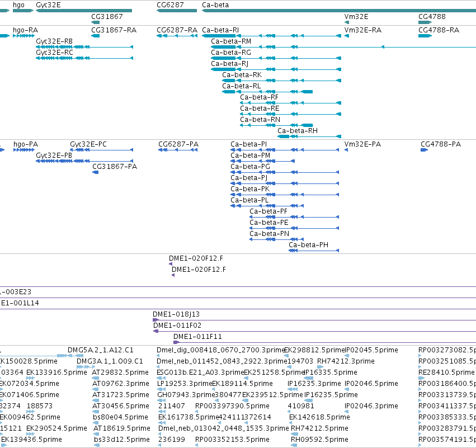
Task: Click the Ca-beta-PI protein label
Action: click(248, 144)
